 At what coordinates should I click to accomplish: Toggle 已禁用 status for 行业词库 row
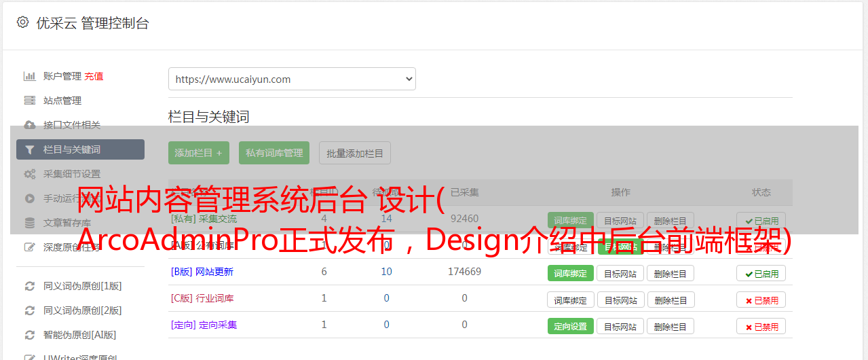click(761, 300)
